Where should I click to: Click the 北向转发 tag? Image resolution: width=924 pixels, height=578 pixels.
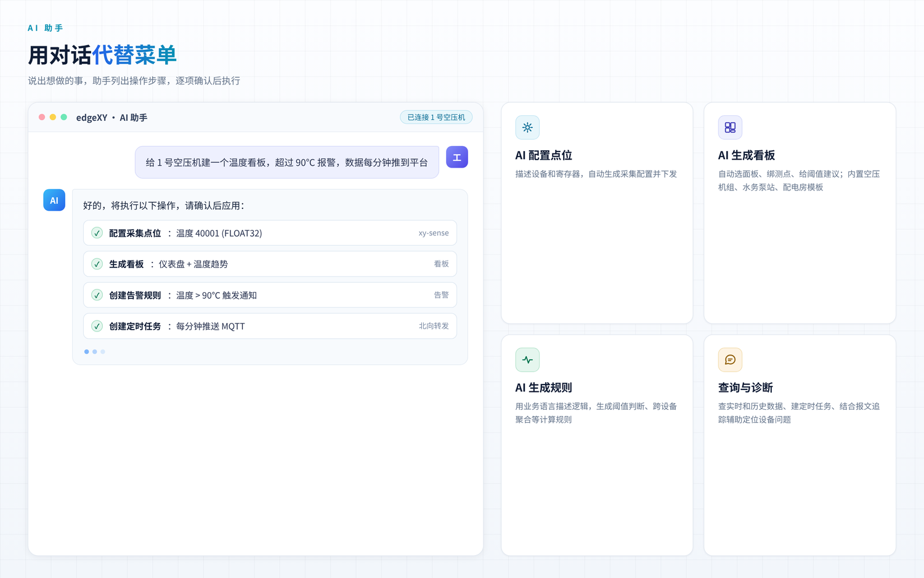[434, 326]
